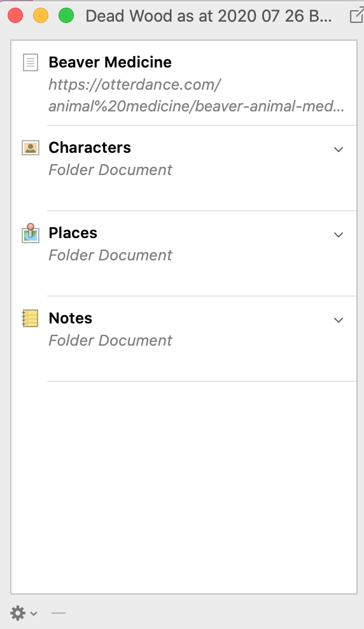The image size is (364, 629).
Task: Click Folder Document subtitle under Characters
Action: coord(110,170)
